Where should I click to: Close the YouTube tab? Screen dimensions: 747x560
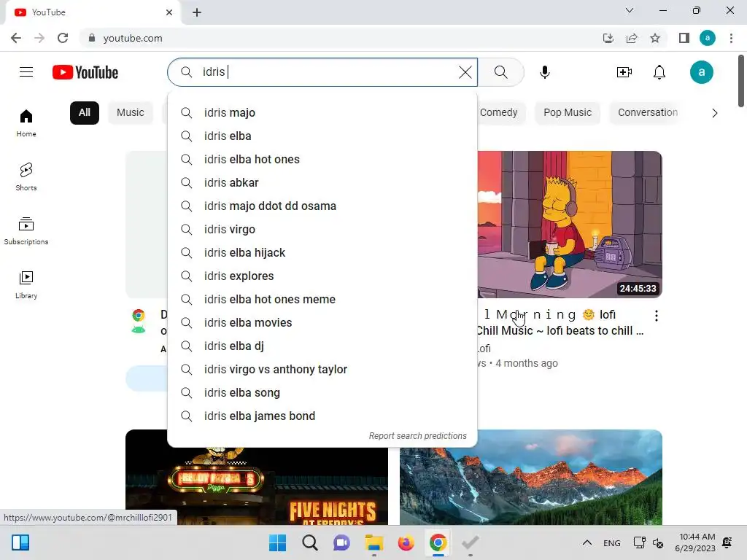[x=169, y=12]
